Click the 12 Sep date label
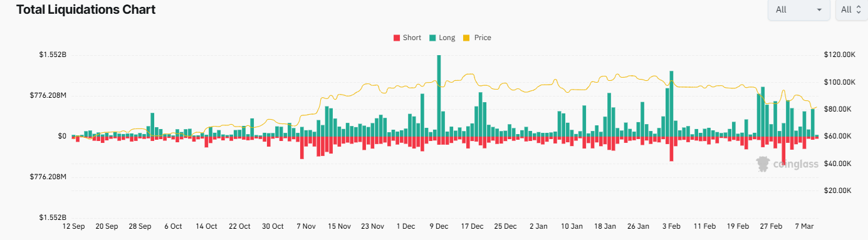 tap(74, 226)
